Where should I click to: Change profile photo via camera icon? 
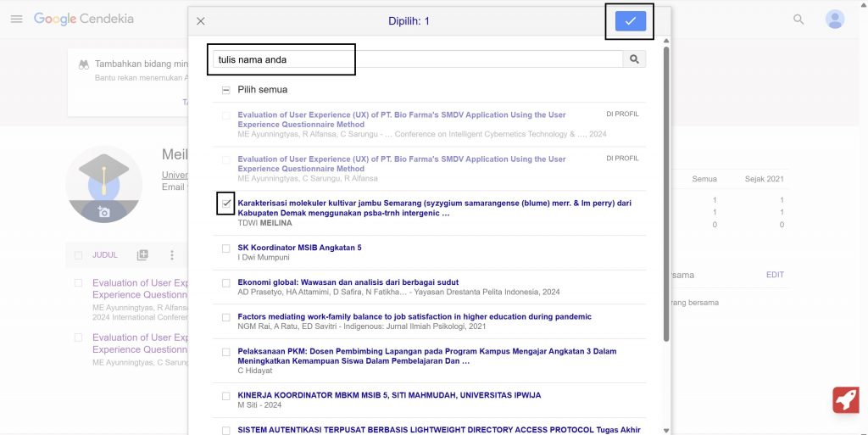tap(103, 211)
